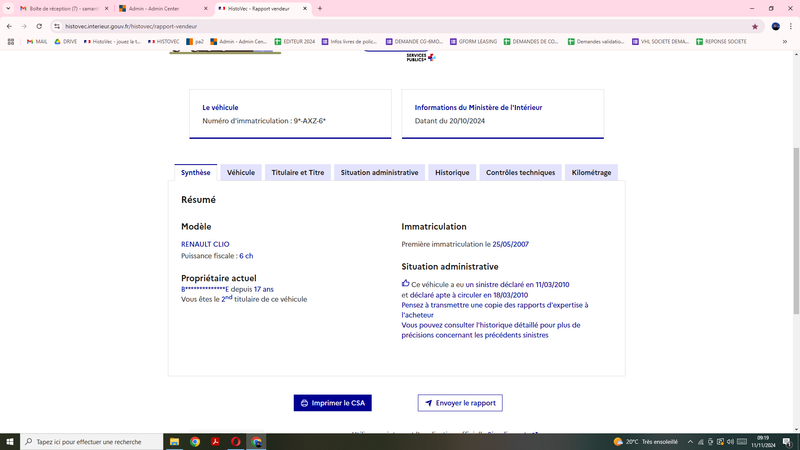This screenshot has width=800, height=450.
Task: Click the Envoyer le rapport button
Action: (460, 403)
